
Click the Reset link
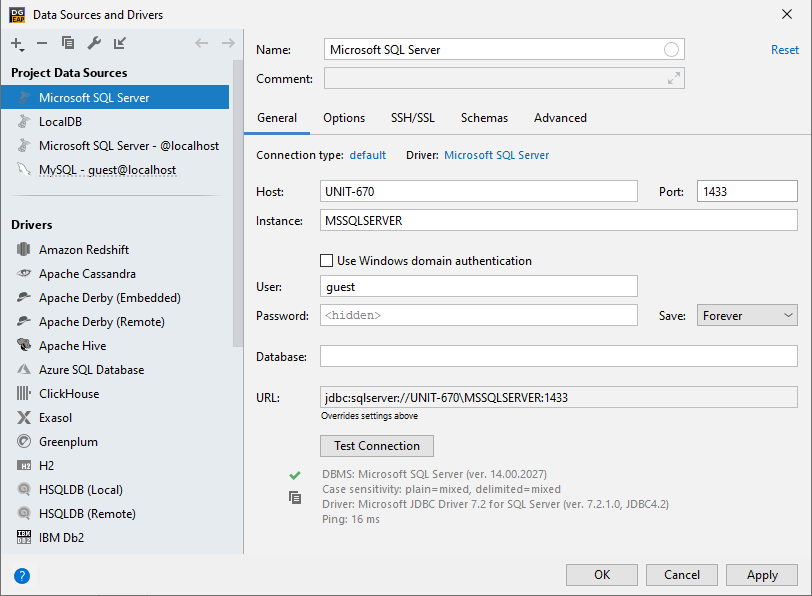(x=785, y=50)
